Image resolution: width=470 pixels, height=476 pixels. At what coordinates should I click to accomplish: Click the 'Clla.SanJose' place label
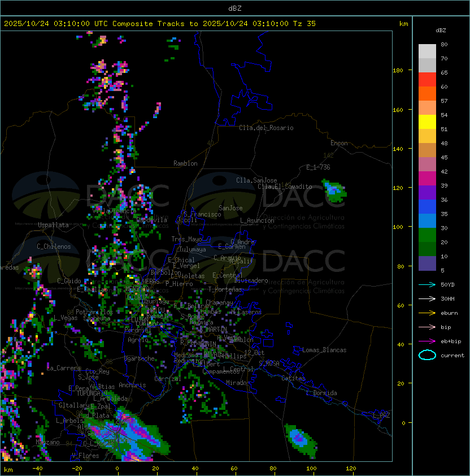[x=256, y=180]
